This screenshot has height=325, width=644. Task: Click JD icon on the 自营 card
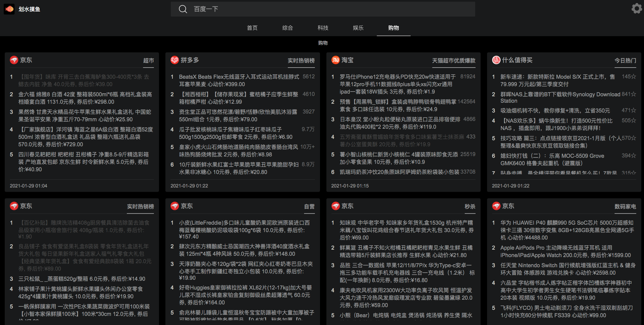pyautogui.click(x=175, y=206)
